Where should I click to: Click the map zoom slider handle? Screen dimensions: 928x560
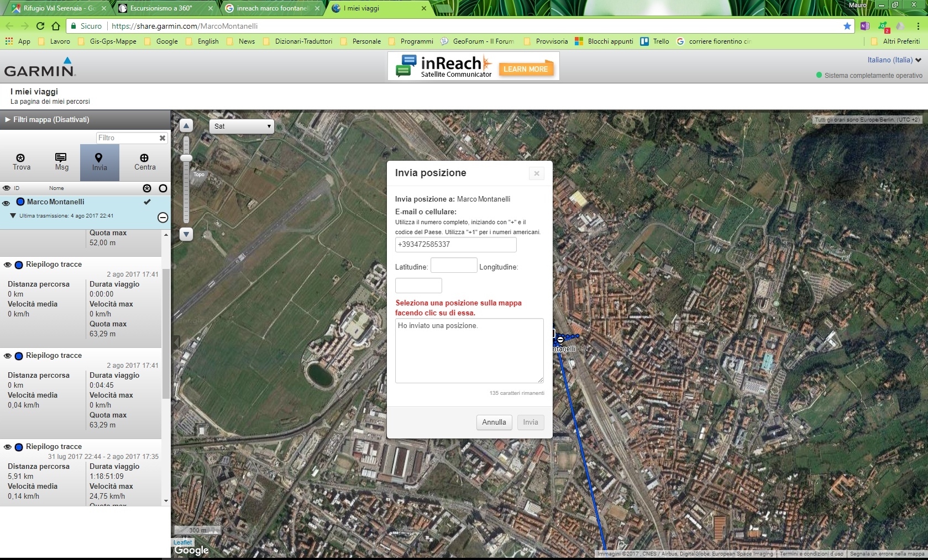[186, 159]
